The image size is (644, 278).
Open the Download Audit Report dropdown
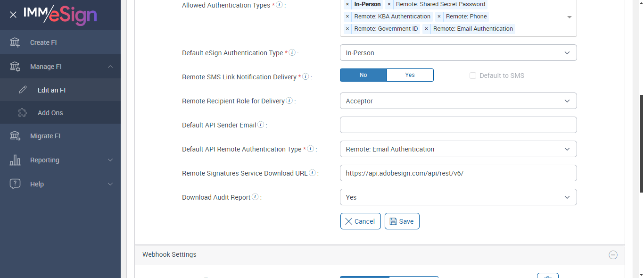coord(458,197)
